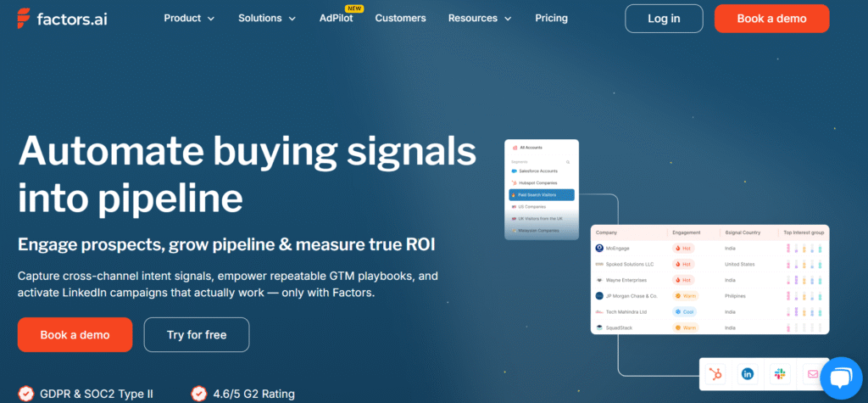Select the highlighted Paid Search Visitors segment
Screen dimensions: 868x403
point(542,195)
